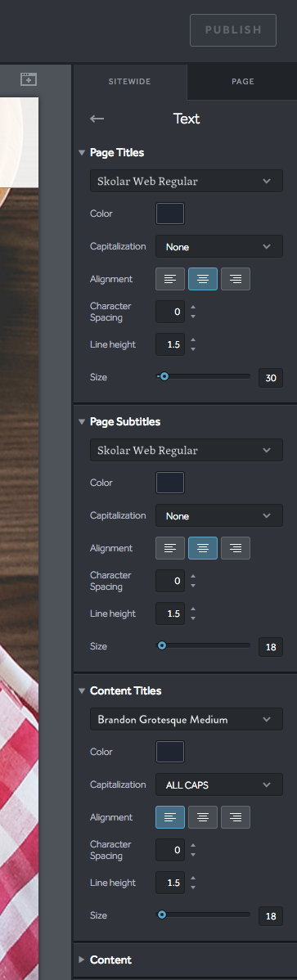Click the add section icon above preview
Screen dimensions: 297x980
(29, 79)
